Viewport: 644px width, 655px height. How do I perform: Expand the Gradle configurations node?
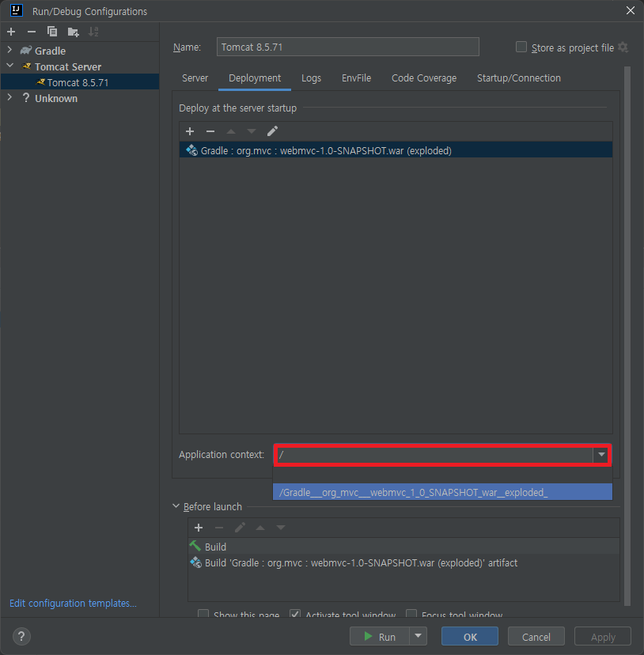(9, 50)
